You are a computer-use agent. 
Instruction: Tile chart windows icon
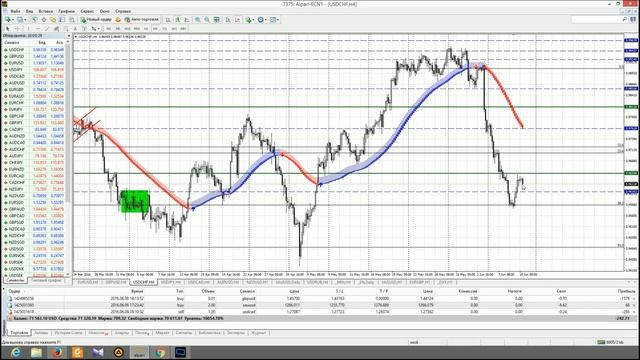click(216, 20)
